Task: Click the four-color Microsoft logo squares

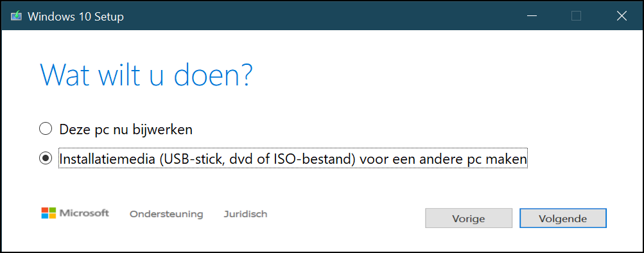Action: [x=48, y=213]
